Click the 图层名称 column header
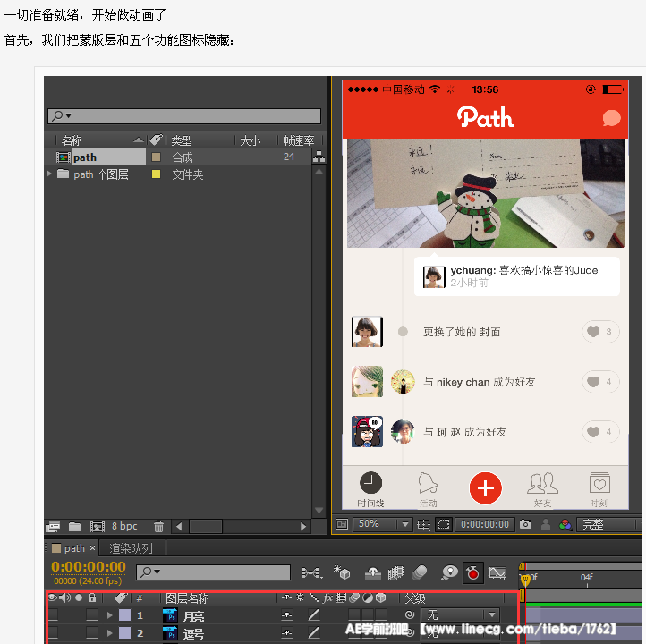The width and height of the screenshot is (646, 644). (x=187, y=597)
